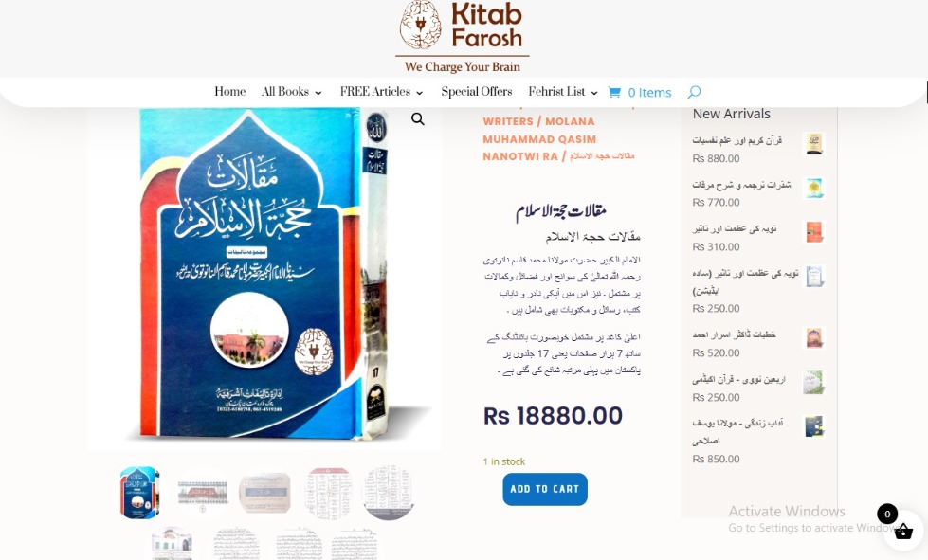Open the search magnifier in navigation bar

tap(694, 92)
